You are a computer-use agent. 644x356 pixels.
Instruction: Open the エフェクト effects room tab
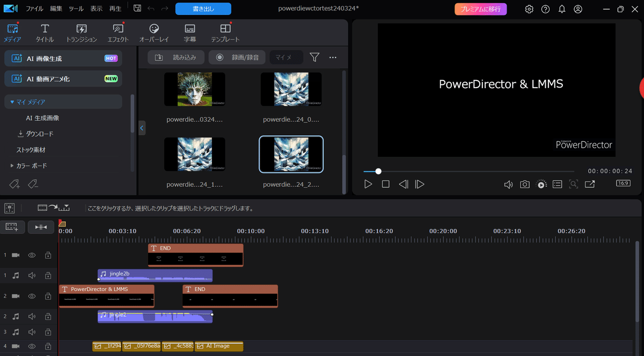pyautogui.click(x=118, y=32)
